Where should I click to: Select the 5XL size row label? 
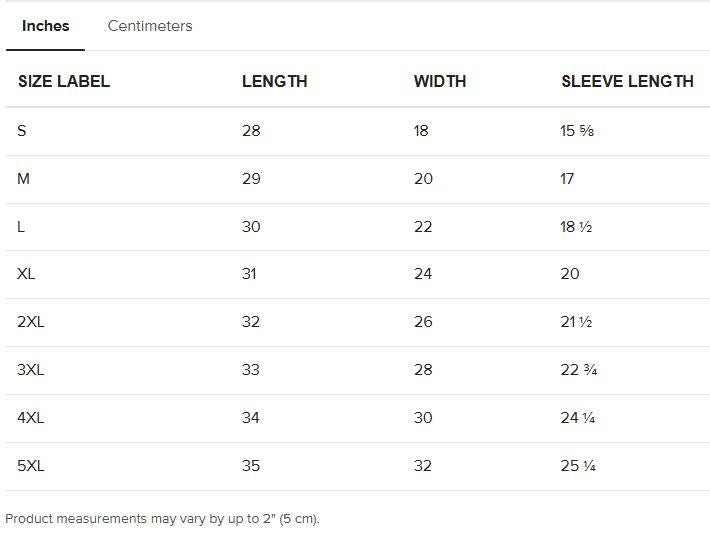[31, 466]
